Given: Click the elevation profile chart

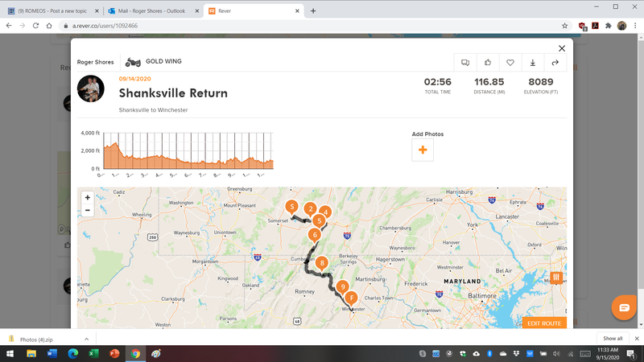Looking at the screenshot, I should pyautogui.click(x=188, y=150).
